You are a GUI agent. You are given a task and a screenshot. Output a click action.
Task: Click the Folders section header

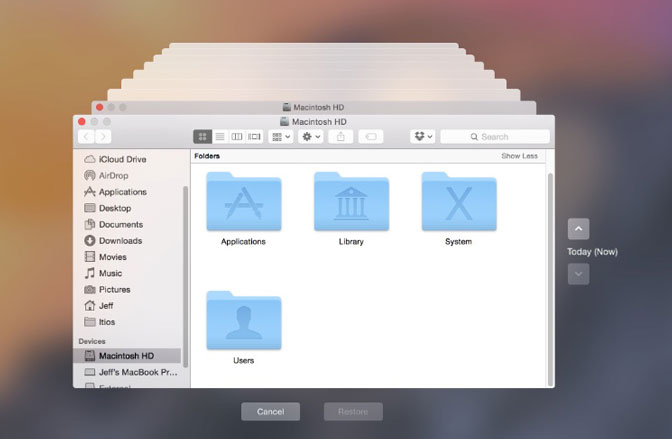[x=207, y=156]
